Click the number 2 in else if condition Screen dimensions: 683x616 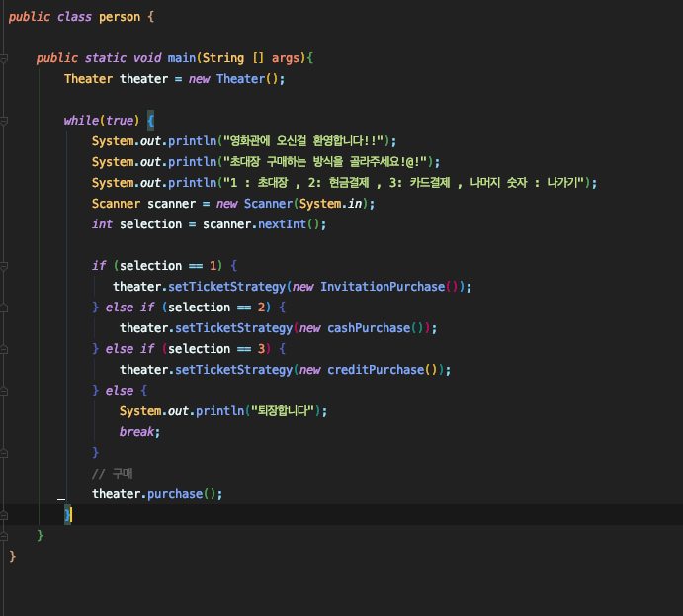(x=261, y=308)
